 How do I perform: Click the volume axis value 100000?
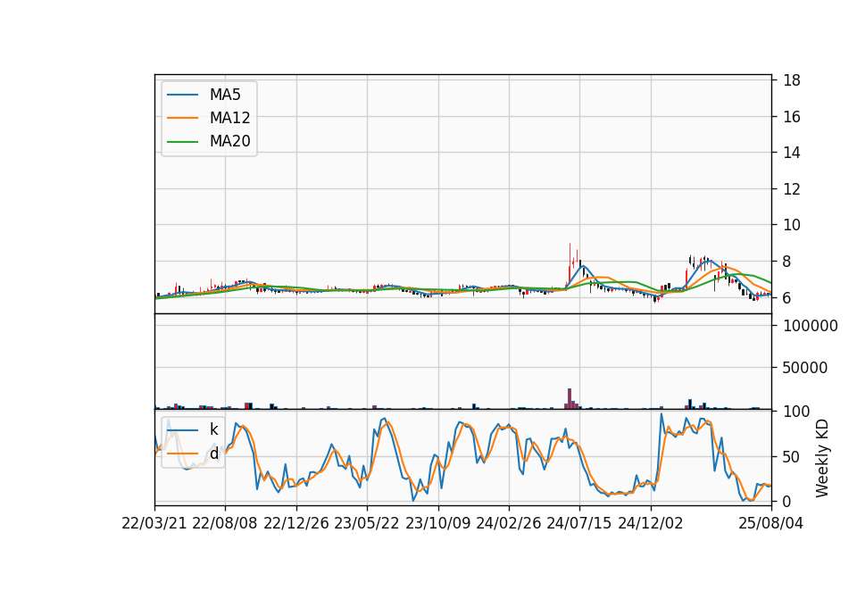pos(811,326)
